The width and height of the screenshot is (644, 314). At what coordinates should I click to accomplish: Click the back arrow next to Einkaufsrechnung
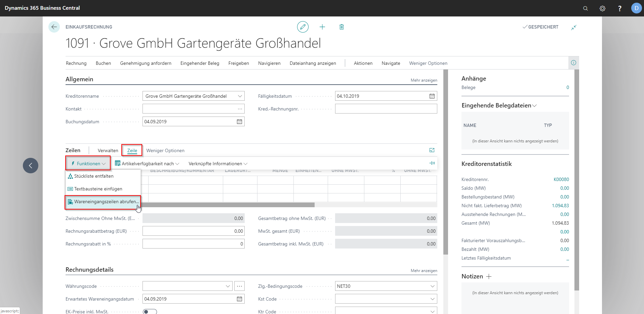click(54, 27)
